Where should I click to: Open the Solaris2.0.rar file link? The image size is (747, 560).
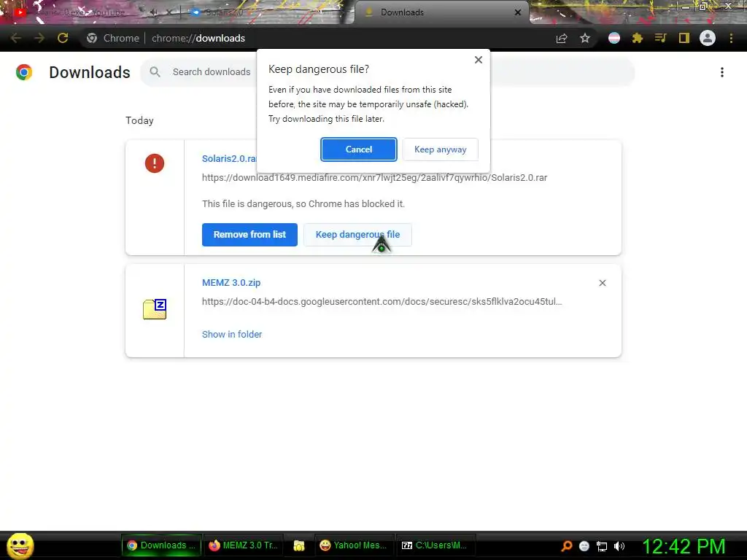(229, 158)
